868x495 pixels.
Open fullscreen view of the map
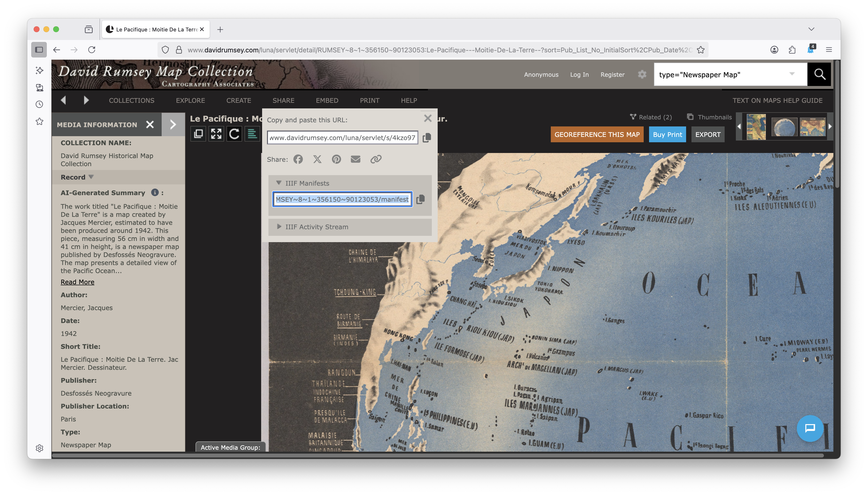[x=216, y=133]
